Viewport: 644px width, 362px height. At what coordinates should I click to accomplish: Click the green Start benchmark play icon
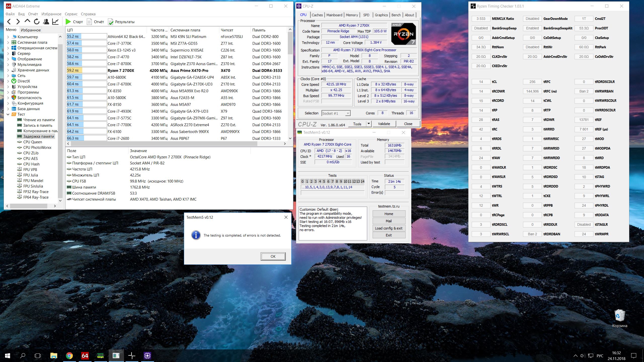pyautogui.click(x=68, y=22)
